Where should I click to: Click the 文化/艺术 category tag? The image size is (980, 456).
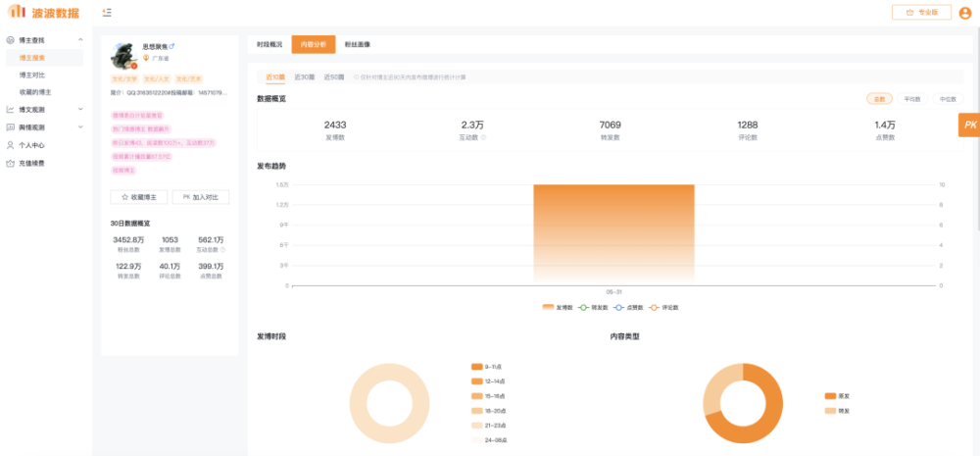[x=188, y=79]
